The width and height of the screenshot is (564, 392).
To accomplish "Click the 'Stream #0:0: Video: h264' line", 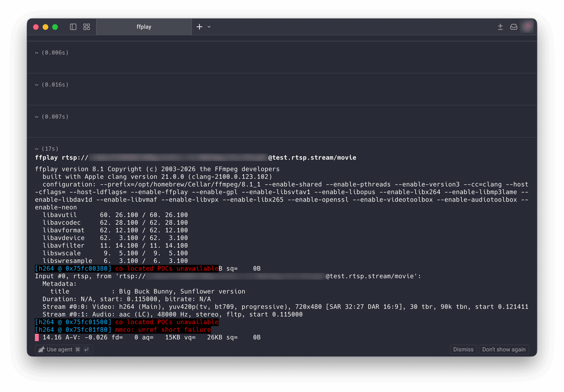I will (285, 307).
